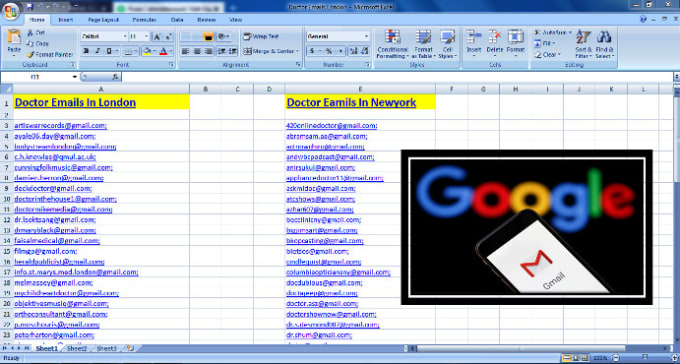680x364 pixels.
Task: Cut the selection with the scissors icon
Action: click(x=30, y=33)
